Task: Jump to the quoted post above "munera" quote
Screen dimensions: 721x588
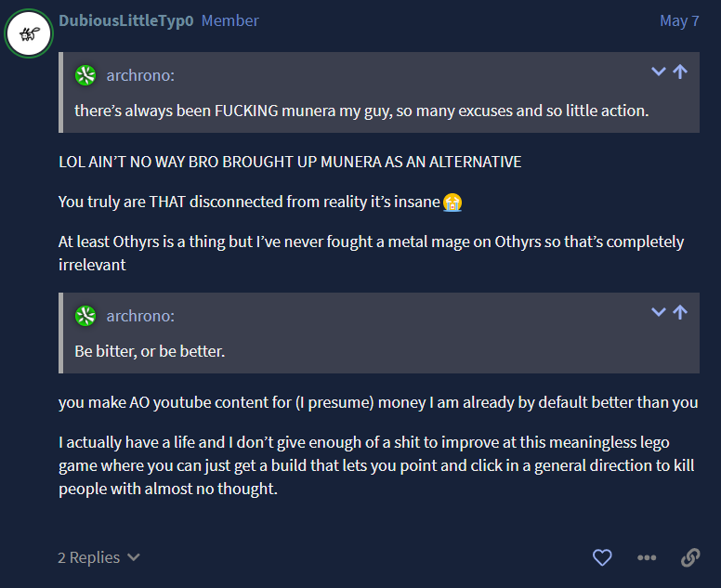Action: tap(680, 72)
